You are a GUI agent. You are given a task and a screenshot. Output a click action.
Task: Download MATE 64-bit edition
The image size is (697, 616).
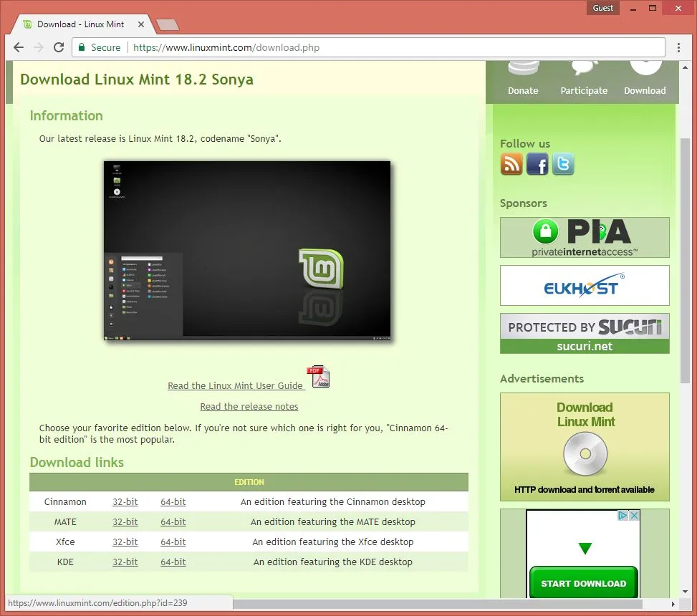pyautogui.click(x=173, y=521)
